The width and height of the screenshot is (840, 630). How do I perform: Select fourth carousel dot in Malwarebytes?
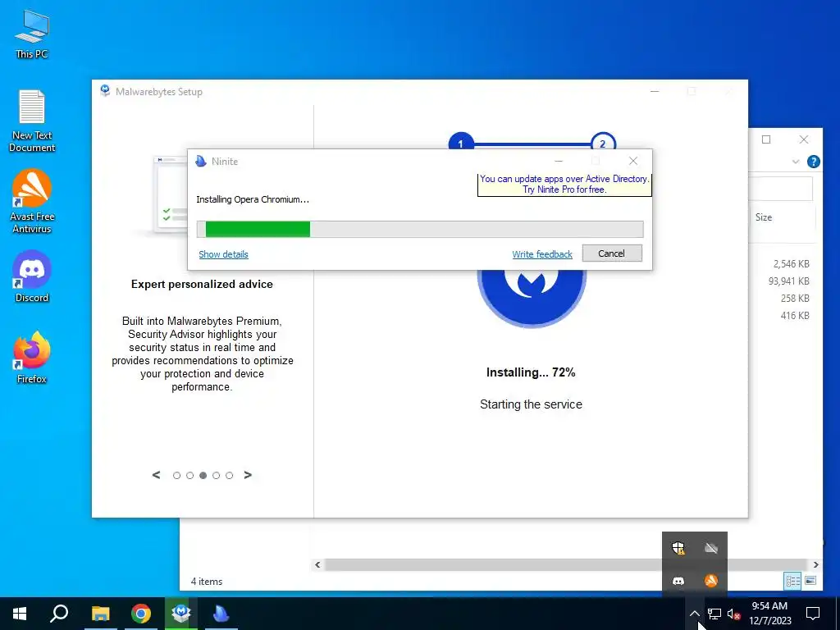[x=216, y=475]
